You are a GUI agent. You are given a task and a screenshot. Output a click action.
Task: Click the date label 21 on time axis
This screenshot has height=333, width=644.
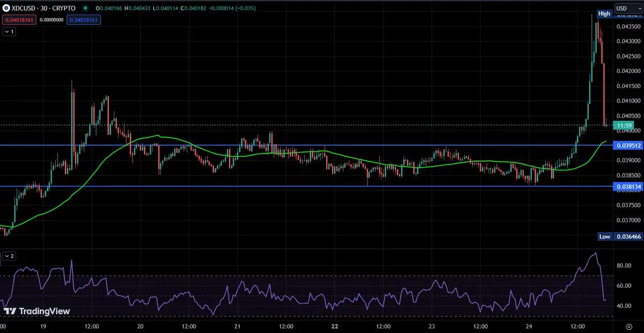pyautogui.click(x=237, y=326)
